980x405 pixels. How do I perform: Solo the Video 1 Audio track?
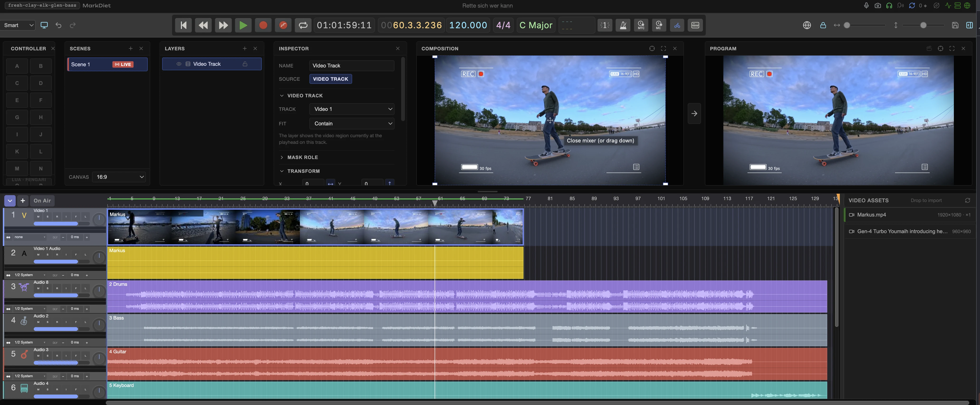48,254
